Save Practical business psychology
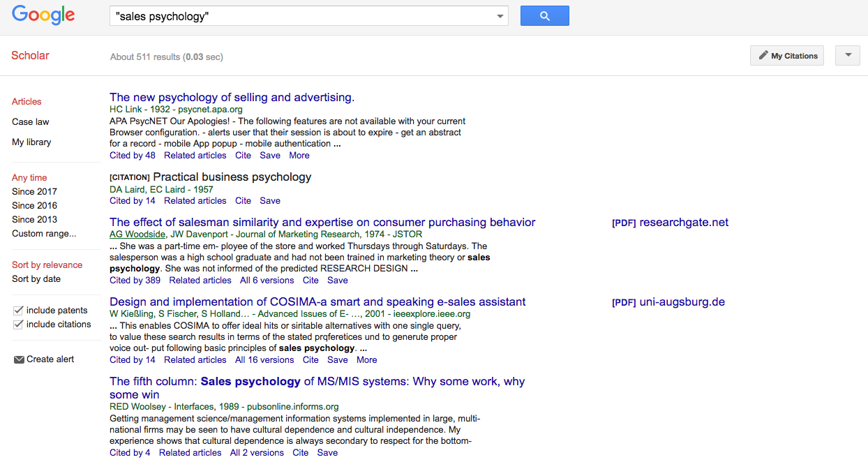 (x=270, y=201)
